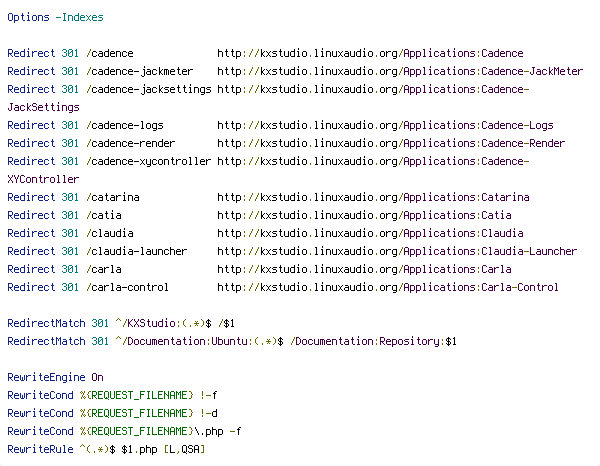Click the 'RewriteEngine' directive
This screenshot has height=466, width=600.
point(46,377)
